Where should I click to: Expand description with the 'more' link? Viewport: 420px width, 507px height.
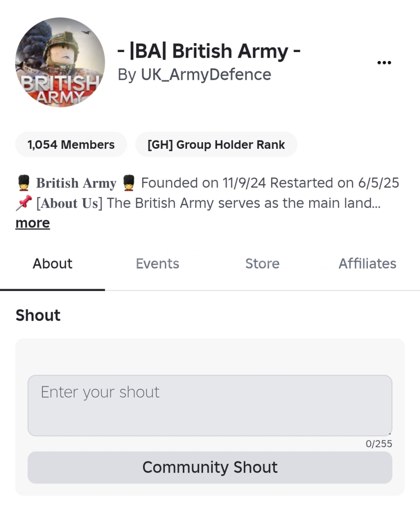[32, 223]
